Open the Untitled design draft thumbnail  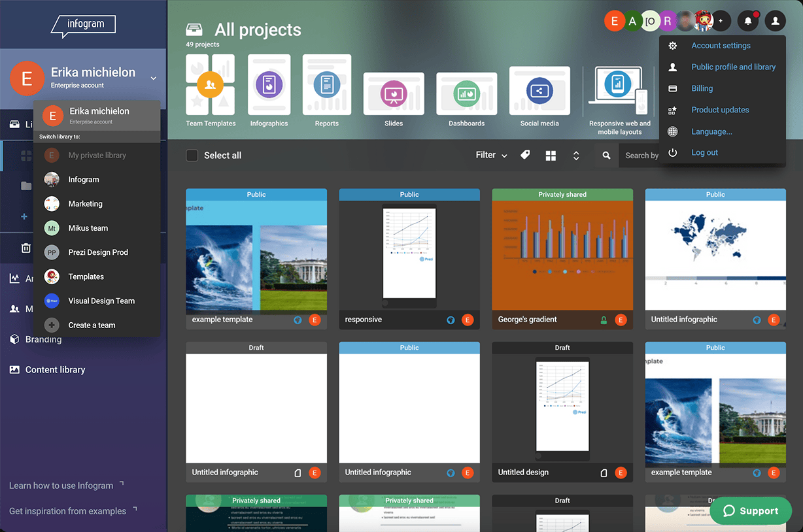tap(562, 408)
